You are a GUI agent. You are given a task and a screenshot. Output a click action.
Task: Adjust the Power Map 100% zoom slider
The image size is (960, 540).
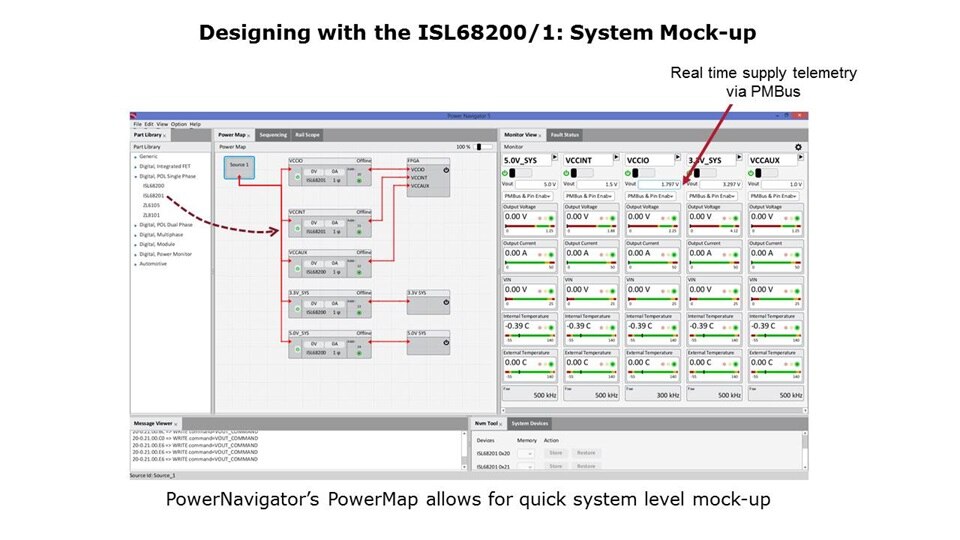click(484, 147)
